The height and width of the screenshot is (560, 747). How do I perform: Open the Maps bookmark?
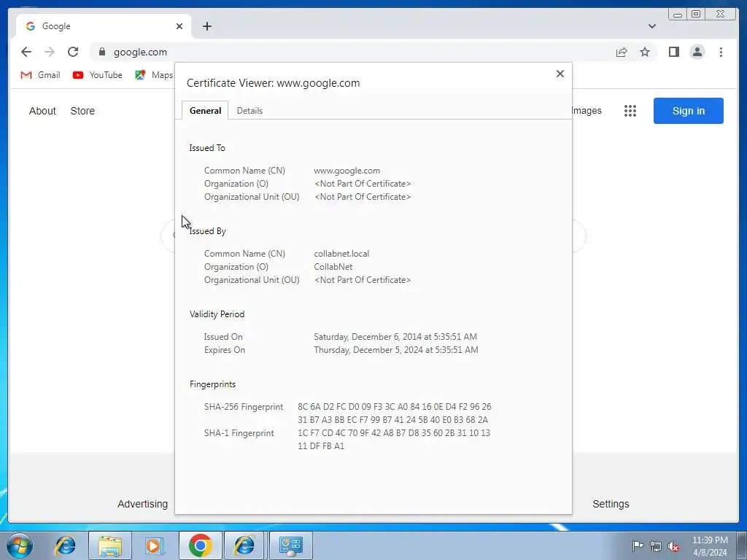154,75
